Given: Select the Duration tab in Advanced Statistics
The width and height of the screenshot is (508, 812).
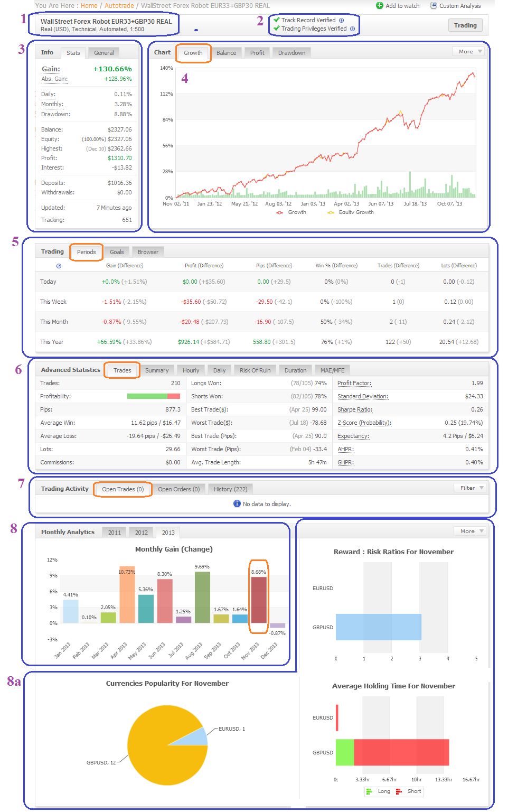Looking at the screenshot, I should [x=296, y=370].
